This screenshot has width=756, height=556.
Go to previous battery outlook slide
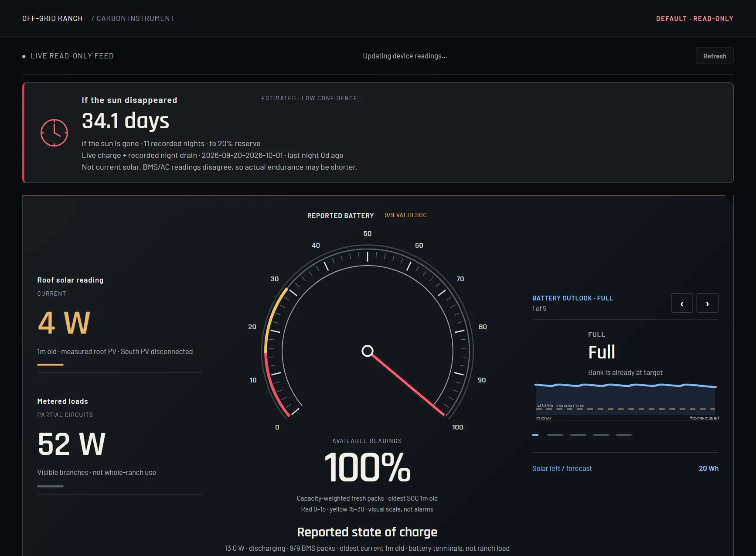(682, 303)
